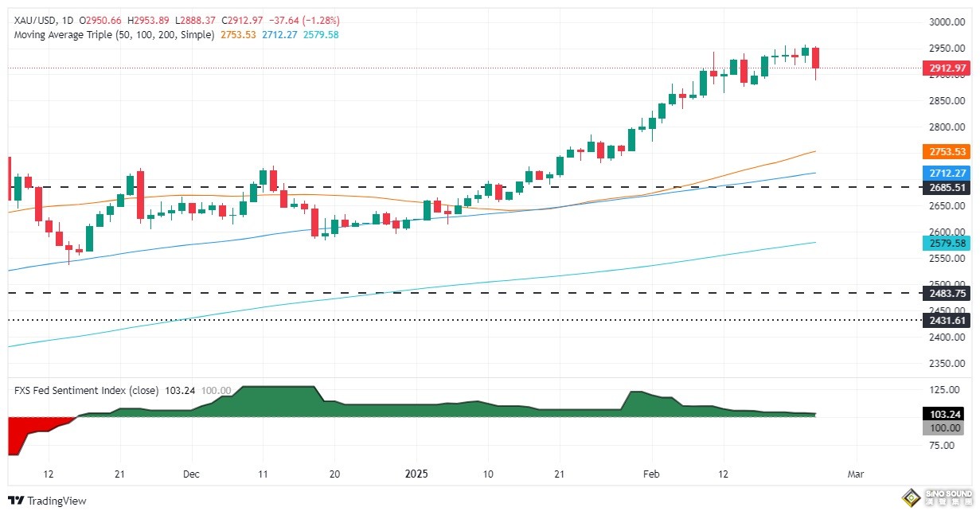This screenshot has height=515, width=980.
Task: Click the 2431.61 dotted level label
Action: pos(947,320)
